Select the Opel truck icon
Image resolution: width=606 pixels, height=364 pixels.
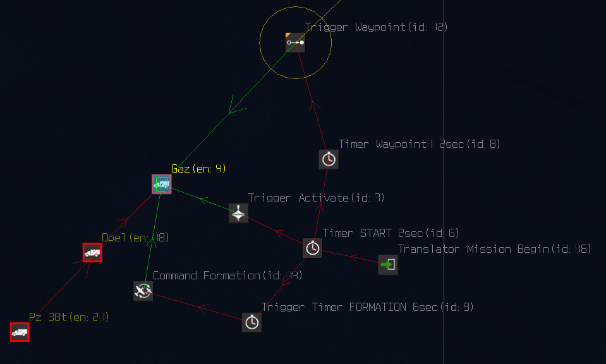[92, 253]
